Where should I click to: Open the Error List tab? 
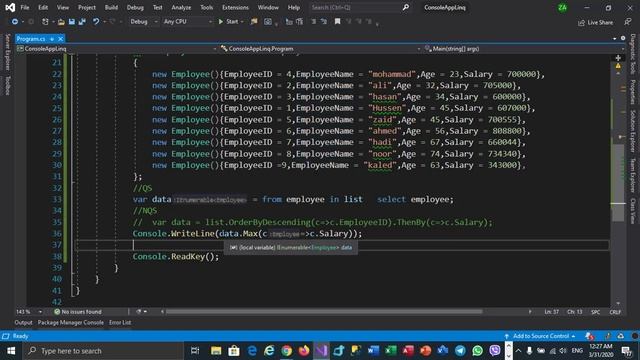[120, 322]
